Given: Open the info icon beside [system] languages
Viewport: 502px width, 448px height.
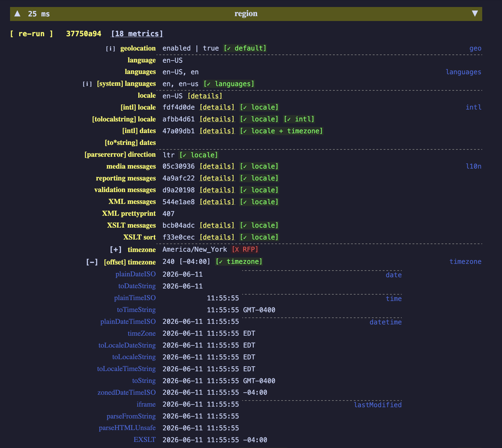Looking at the screenshot, I should point(87,84).
